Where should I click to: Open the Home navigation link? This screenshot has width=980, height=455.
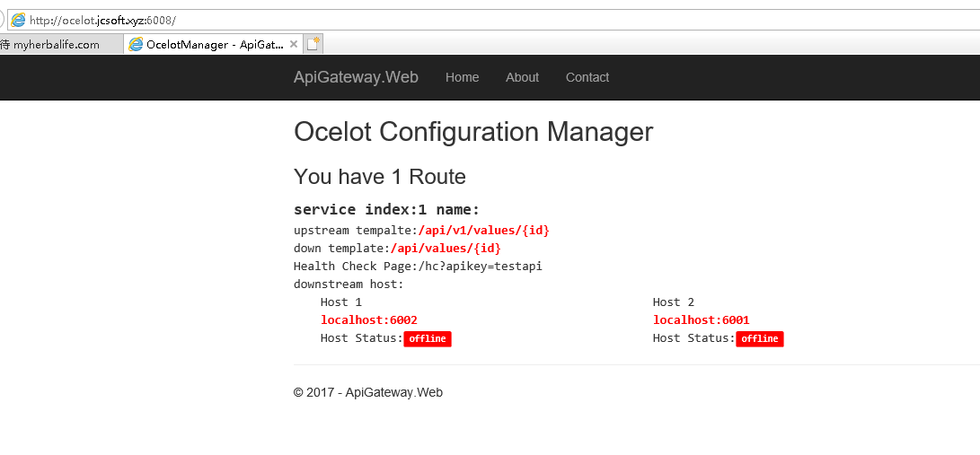point(462,77)
